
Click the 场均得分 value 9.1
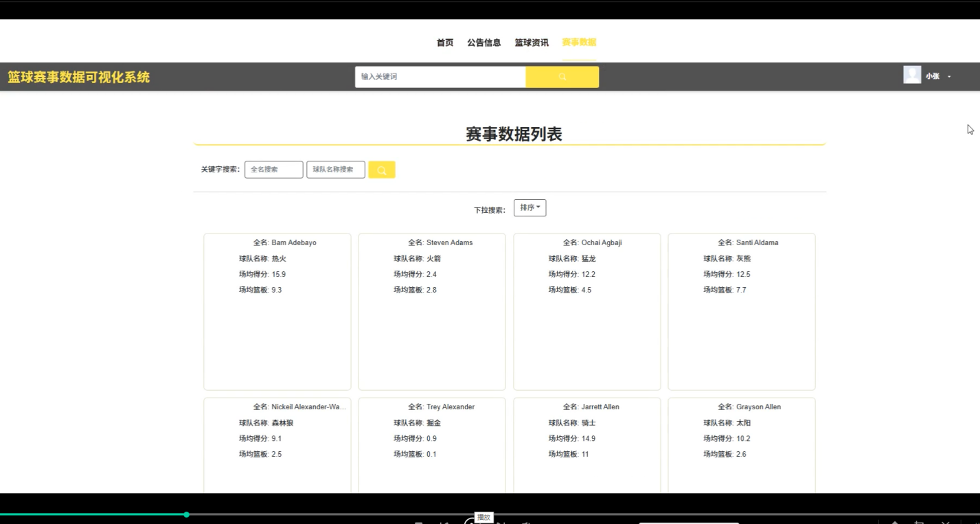(277, 439)
